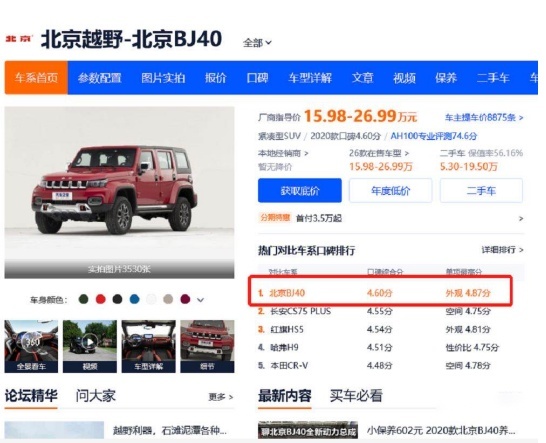Play the 视频 thumbnail
546x443 pixels.
90,347
